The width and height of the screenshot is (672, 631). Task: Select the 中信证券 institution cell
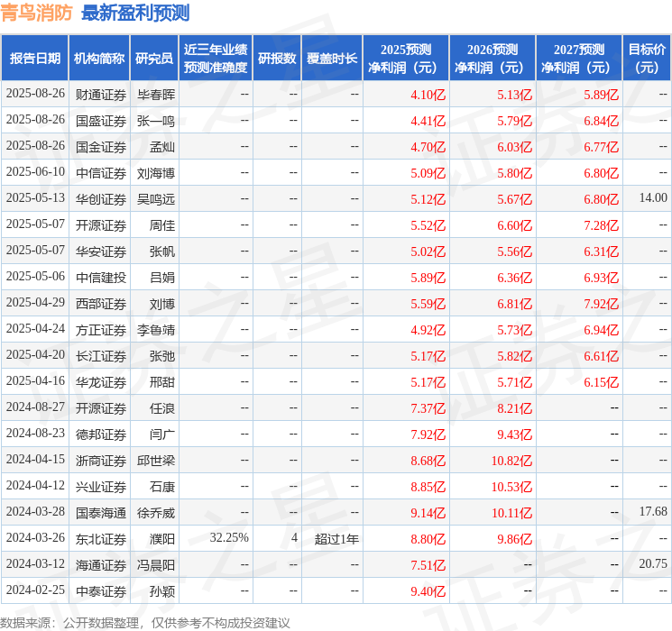point(101,173)
